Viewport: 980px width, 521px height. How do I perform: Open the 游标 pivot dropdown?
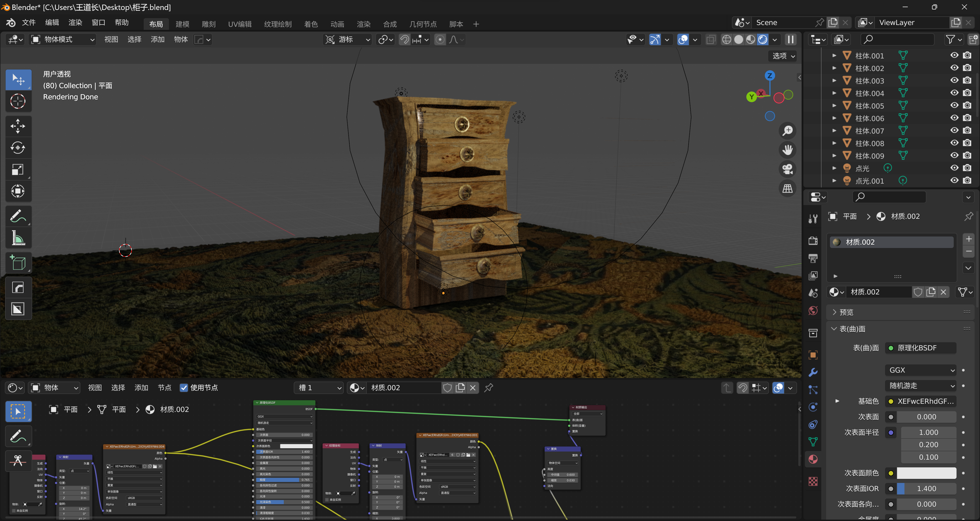(x=347, y=40)
